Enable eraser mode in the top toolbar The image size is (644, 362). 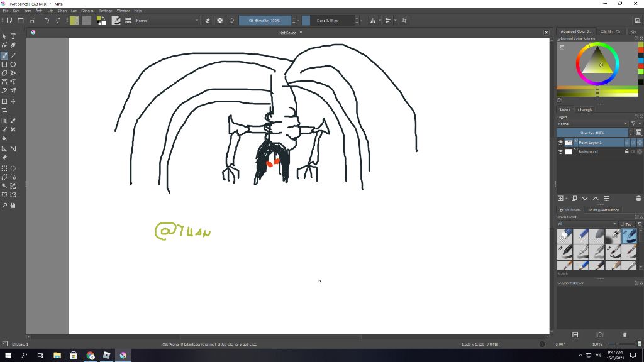tap(208, 20)
